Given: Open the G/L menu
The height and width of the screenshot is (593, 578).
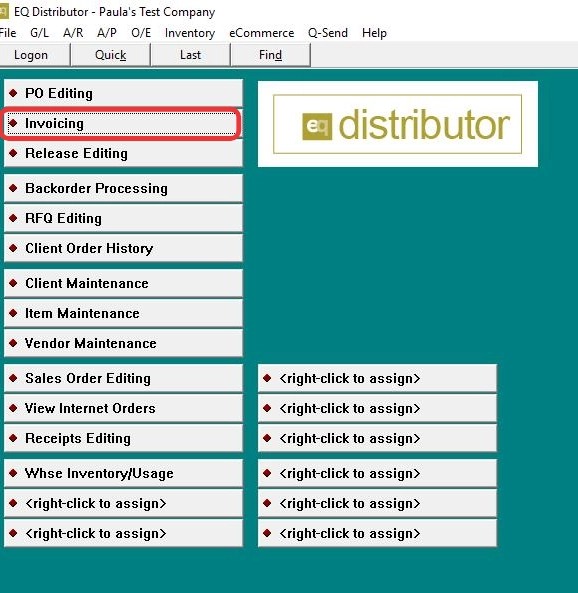Looking at the screenshot, I should 39,33.
